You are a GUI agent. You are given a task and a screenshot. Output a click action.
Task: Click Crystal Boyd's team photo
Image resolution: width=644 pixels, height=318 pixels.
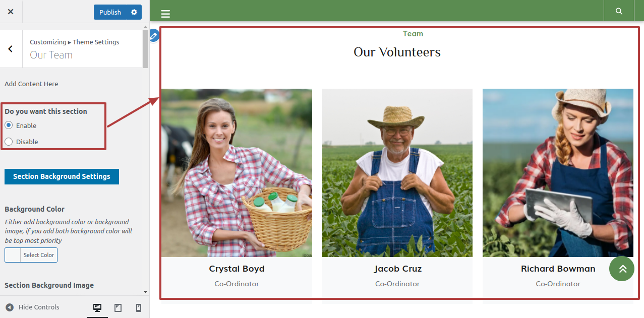[x=237, y=173]
